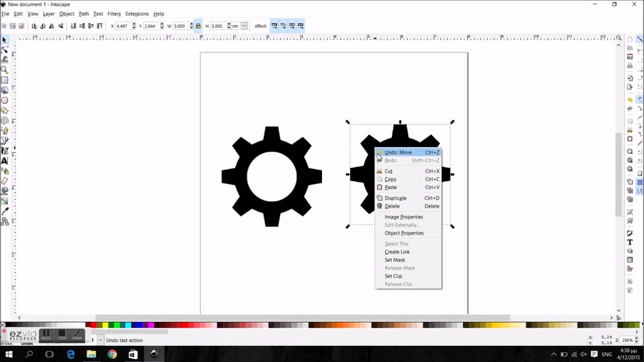
Task: Select the Ellipse tool
Action: click(x=6, y=100)
